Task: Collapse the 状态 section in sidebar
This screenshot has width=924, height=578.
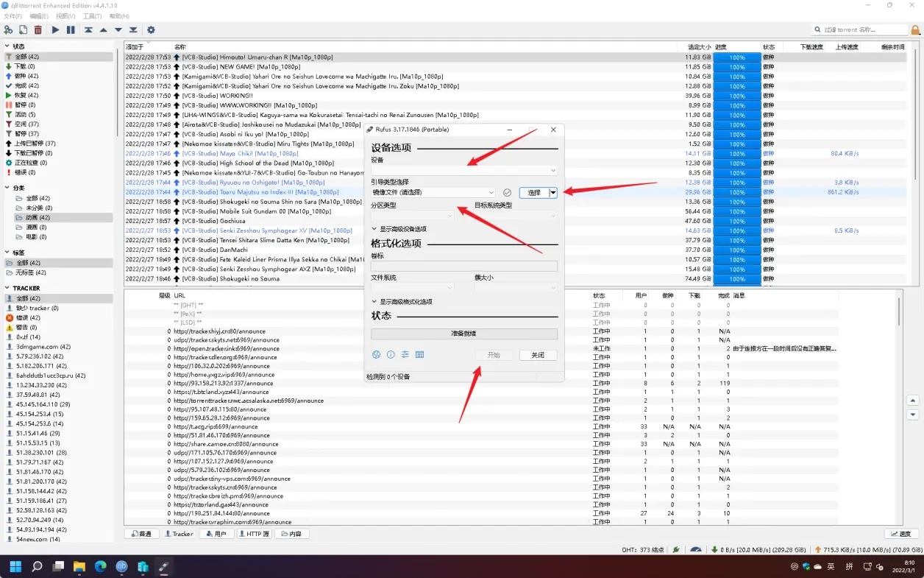Action: click(x=7, y=46)
